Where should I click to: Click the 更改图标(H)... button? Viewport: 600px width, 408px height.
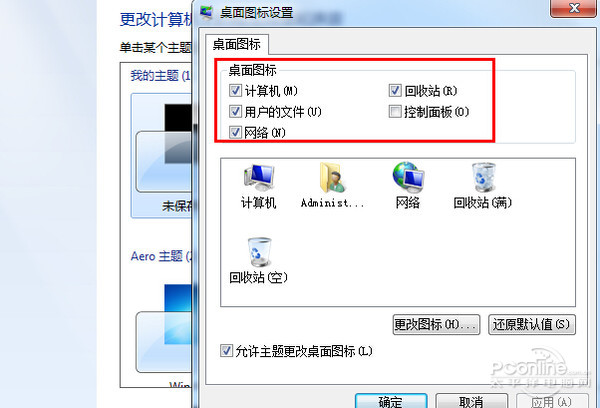coord(436,325)
